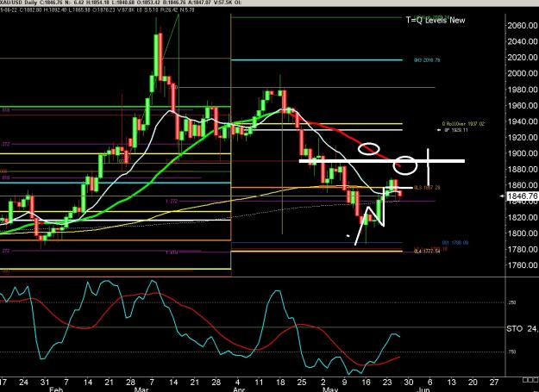Click the 1920.00 price axis label

522,137
